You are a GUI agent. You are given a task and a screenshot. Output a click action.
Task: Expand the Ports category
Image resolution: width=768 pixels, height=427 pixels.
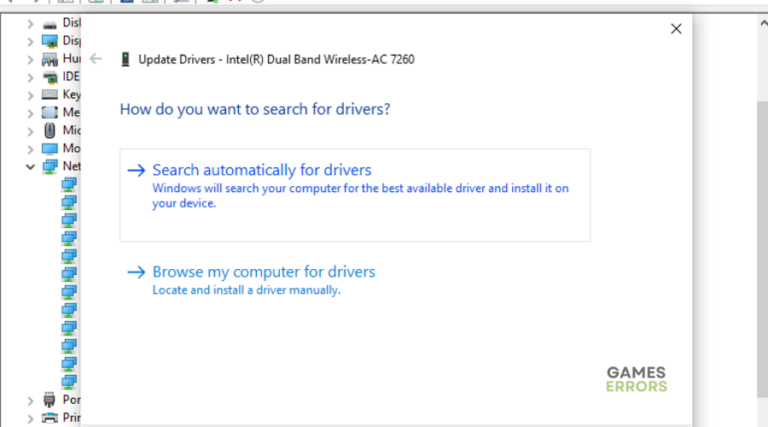(30, 400)
